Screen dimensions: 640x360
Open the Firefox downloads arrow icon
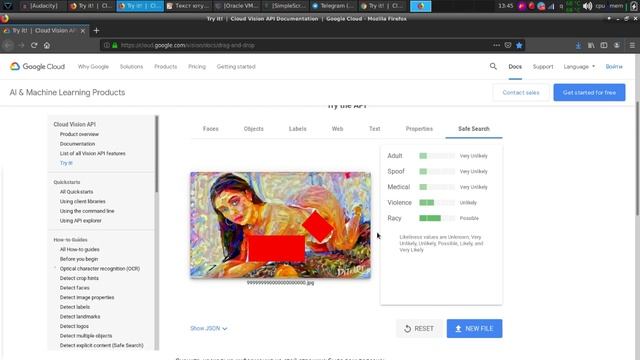click(578, 45)
